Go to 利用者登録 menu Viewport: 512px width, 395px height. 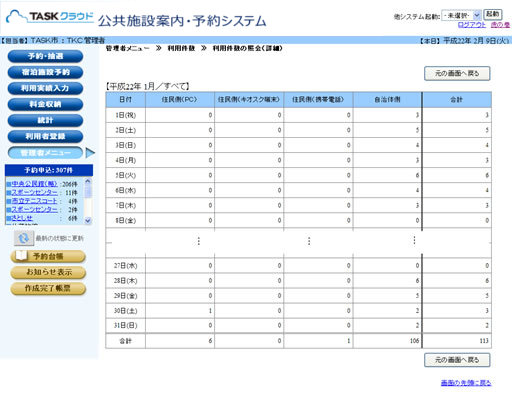click(45, 136)
